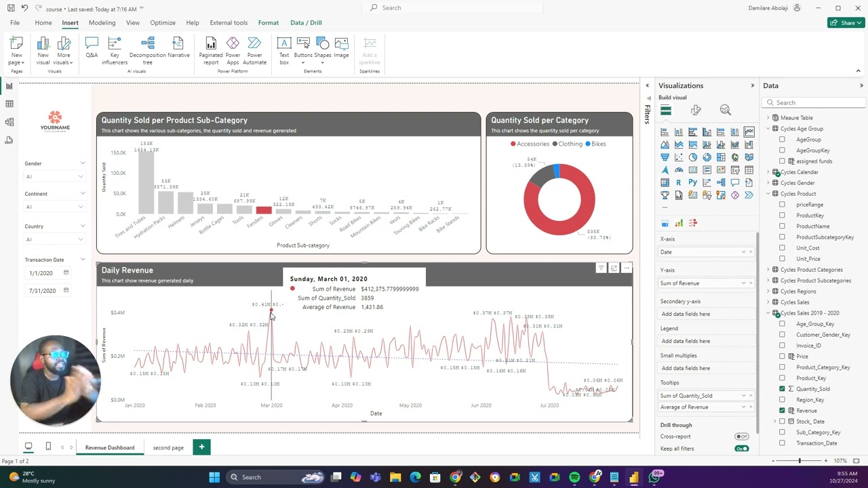Choose the donut chart visual type
The height and width of the screenshot is (488, 868).
point(707,157)
